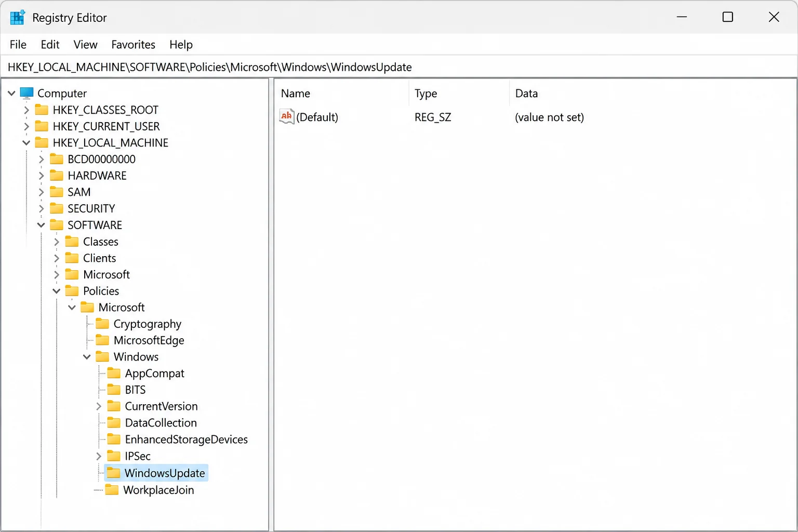Image resolution: width=798 pixels, height=532 pixels.
Task: Collapse the SOFTWARE key chevron
Action: 42,225
